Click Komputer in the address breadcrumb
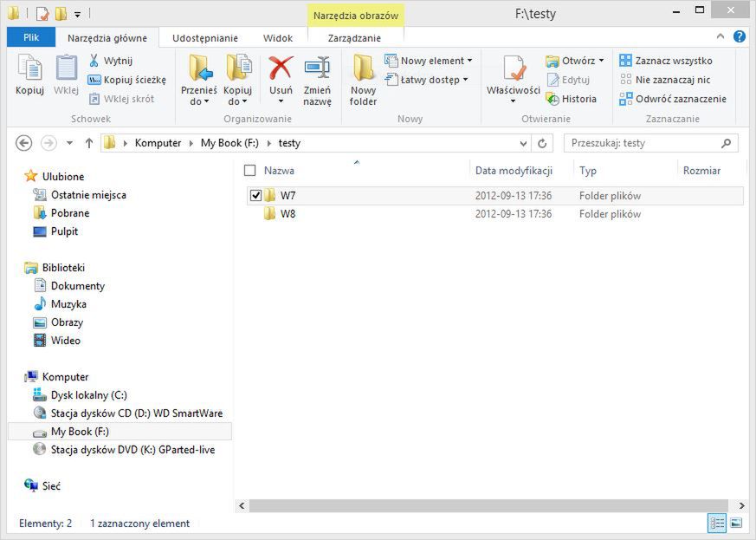 coord(158,143)
